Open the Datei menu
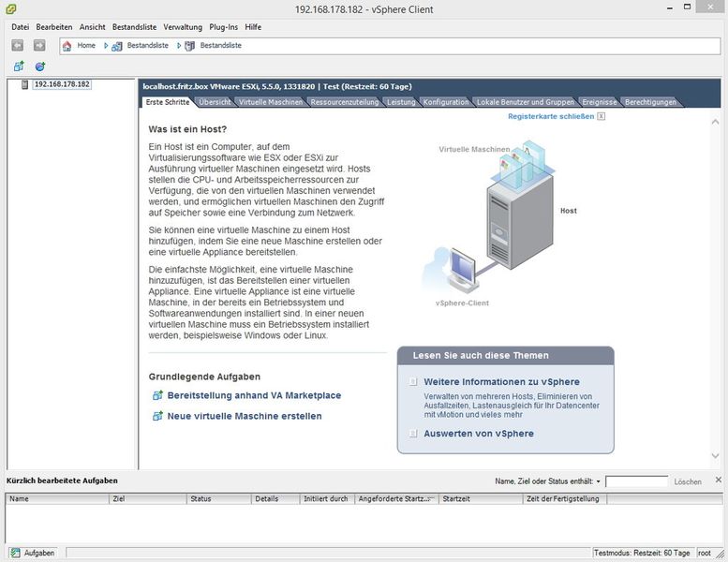728x562 pixels. pos(20,27)
